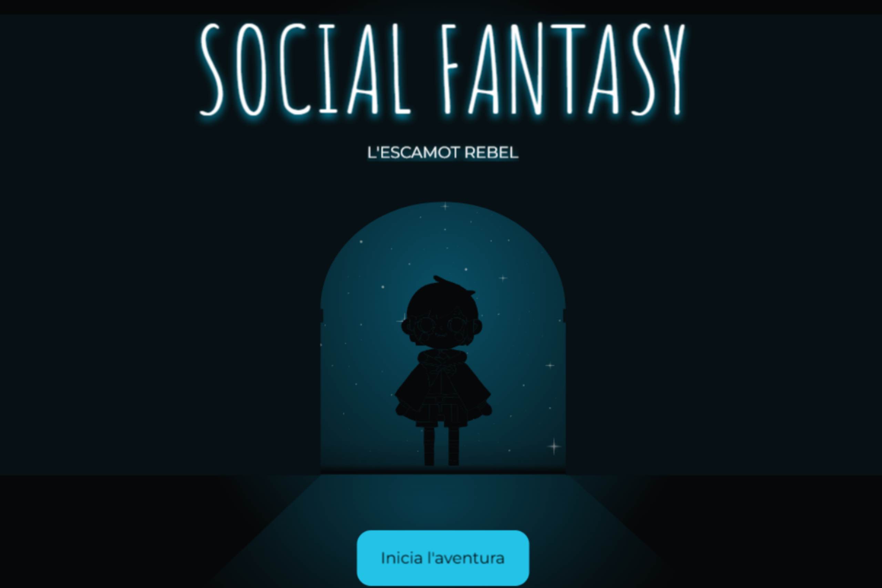
Task: Click the first letter S of the title
Action: click(211, 69)
